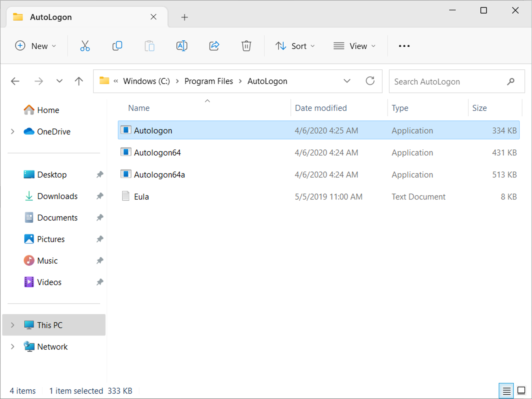Click the Delete trash can icon
The image size is (532, 399).
246,46
